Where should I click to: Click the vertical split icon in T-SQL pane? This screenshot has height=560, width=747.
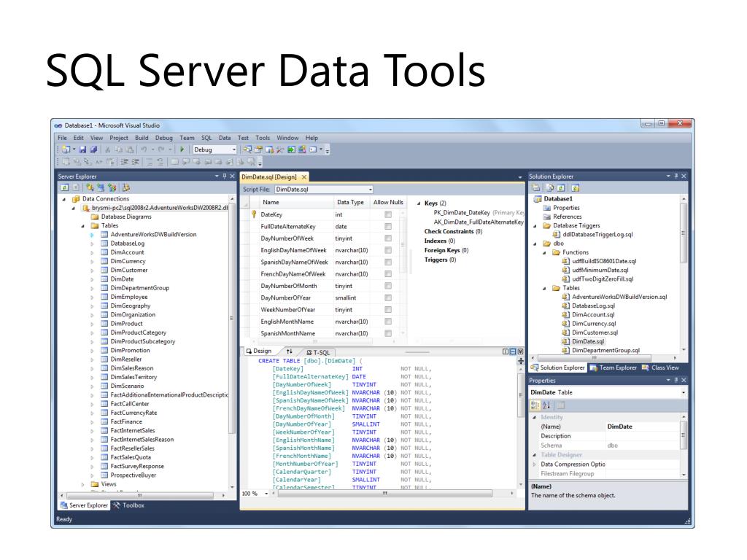[506, 351]
